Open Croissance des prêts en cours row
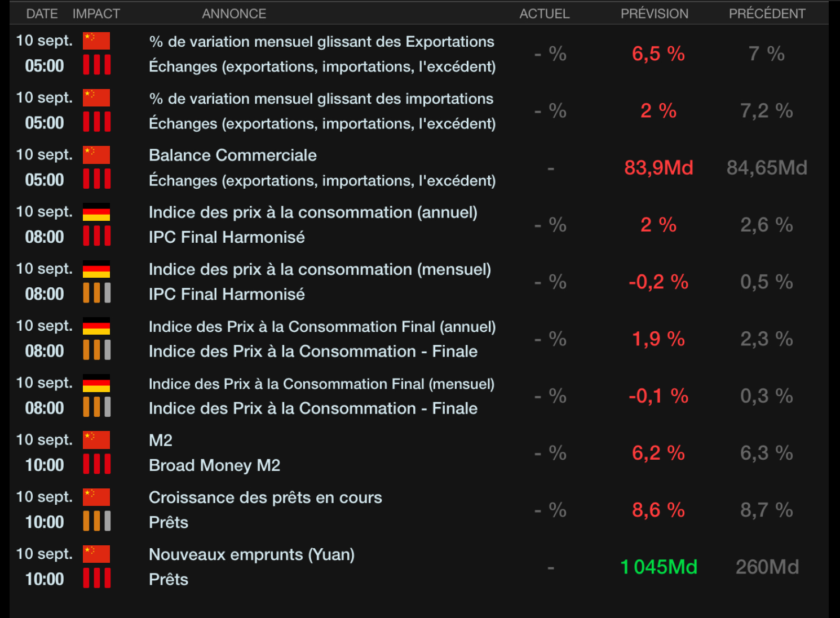The image size is (840, 618). (x=265, y=498)
